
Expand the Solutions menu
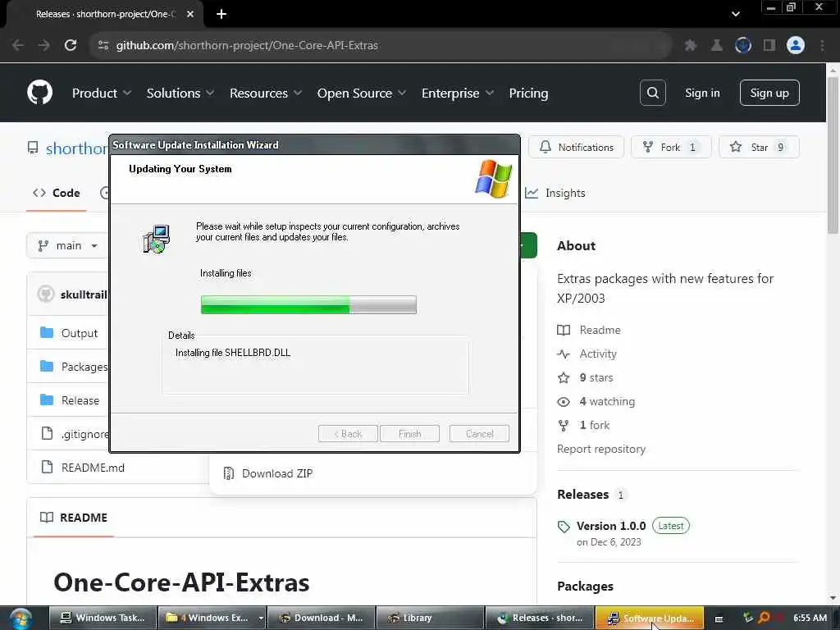coord(180,94)
